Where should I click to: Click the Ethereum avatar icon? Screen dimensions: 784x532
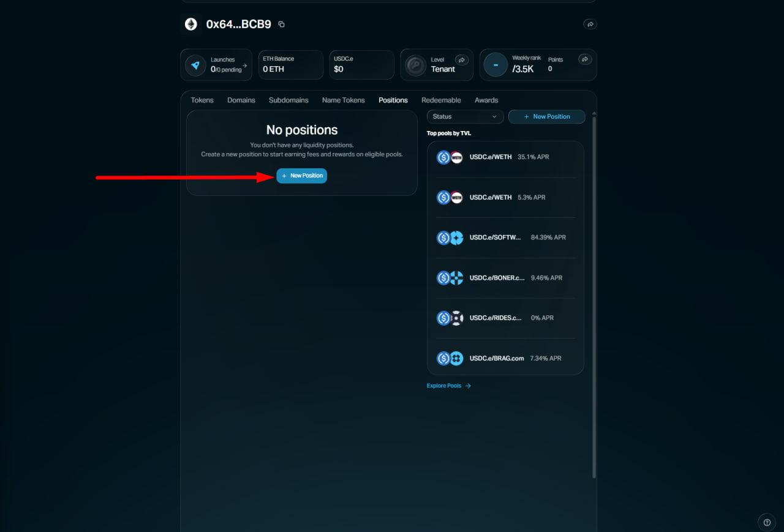point(192,24)
